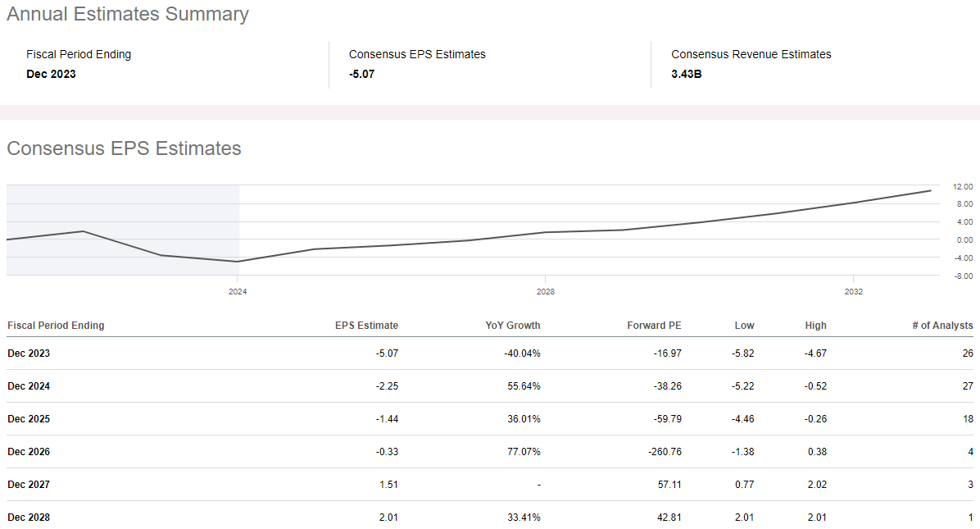
Task: Select the Dec 2027 table row label
Action: 29,485
